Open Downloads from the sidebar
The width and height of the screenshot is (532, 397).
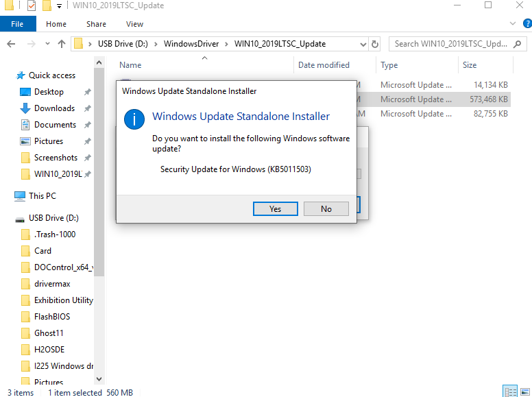[54, 108]
